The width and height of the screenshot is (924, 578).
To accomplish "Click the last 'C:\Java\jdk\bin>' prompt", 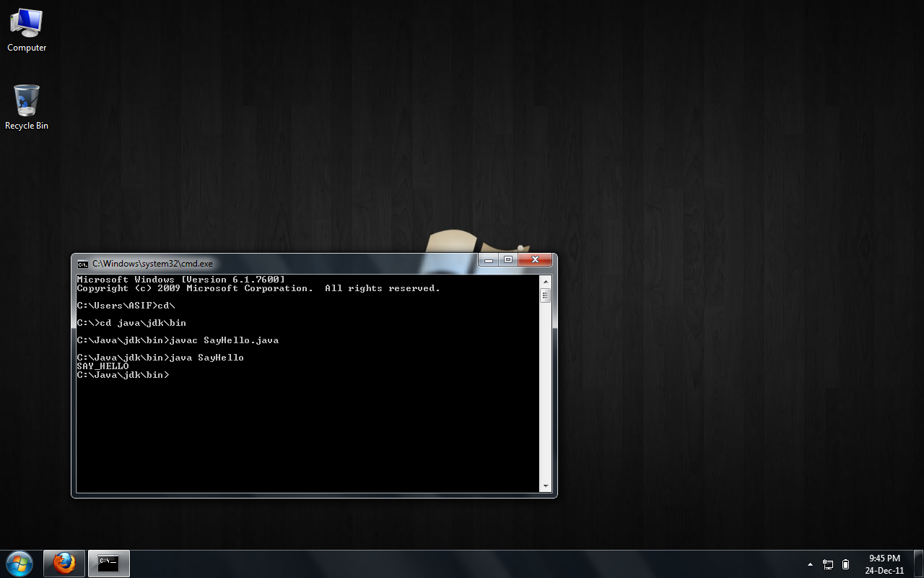I will (x=123, y=375).
